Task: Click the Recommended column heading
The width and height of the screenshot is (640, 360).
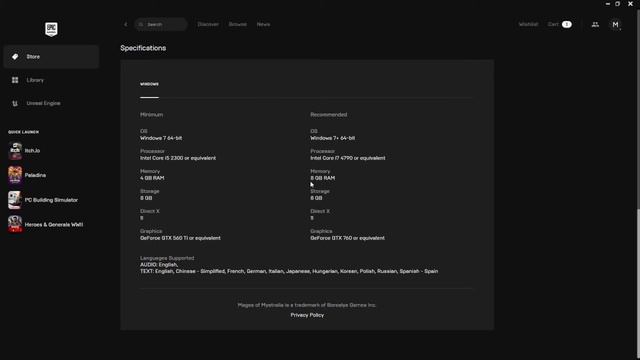Action: coord(329,115)
